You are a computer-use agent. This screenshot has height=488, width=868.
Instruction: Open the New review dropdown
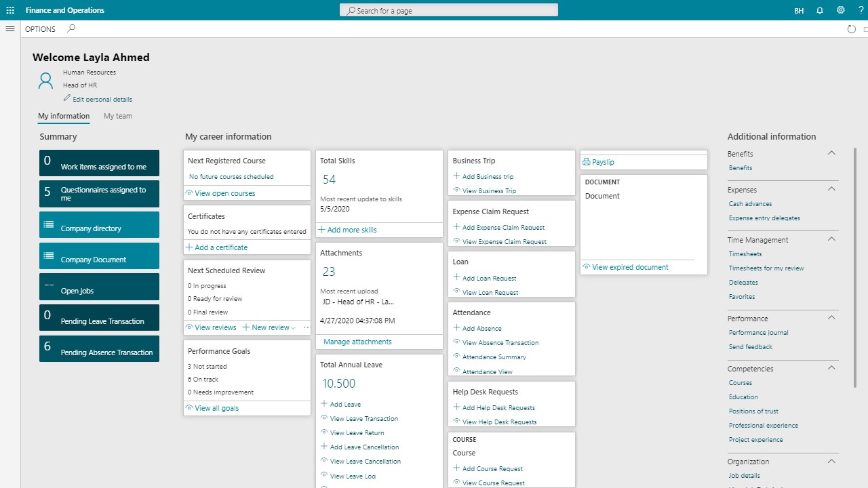click(269, 327)
